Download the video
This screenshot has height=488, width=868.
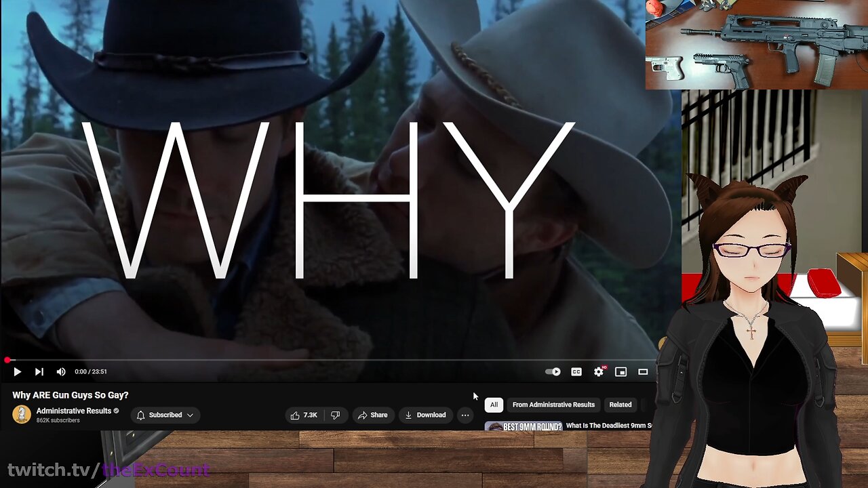(x=425, y=415)
